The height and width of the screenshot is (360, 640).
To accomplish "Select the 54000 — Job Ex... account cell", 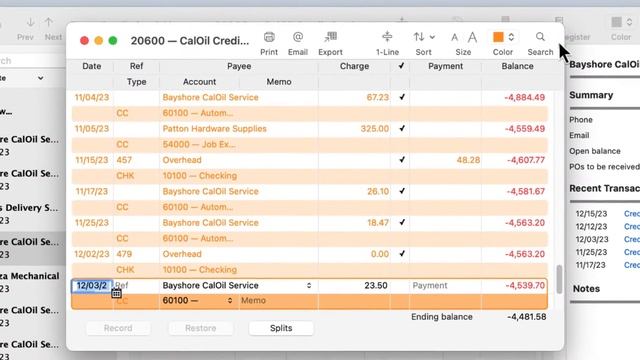I will point(199,144).
